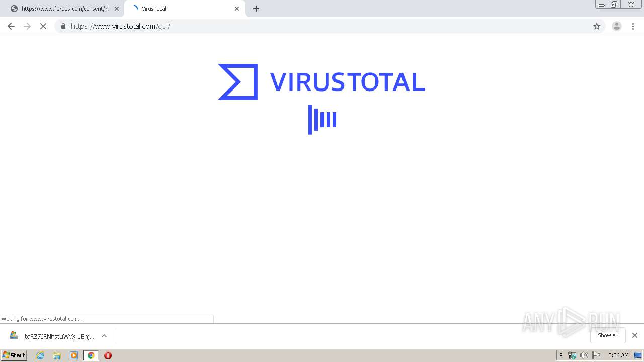Show all downloads
Viewport: 644px width, 362px height.
pyautogui.click(x=608, y=335)
